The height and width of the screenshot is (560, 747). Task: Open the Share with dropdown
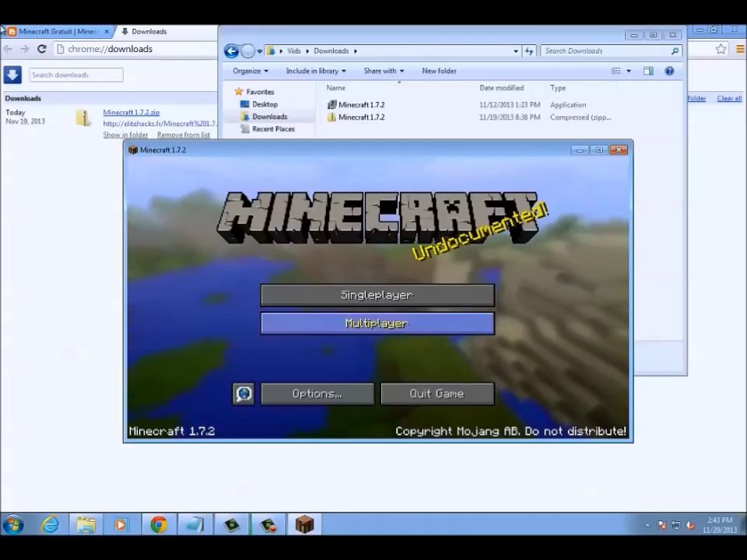click(x=384, y=71)
